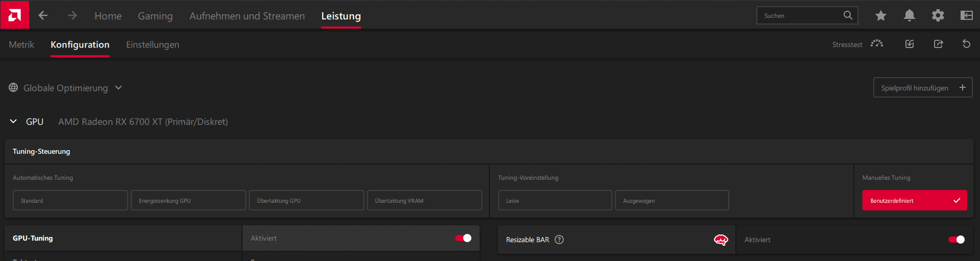Select Energiesenkung GPU tuning
Image resolution: width=980 pixels, height=261 pixels.
tap(188, 200)
